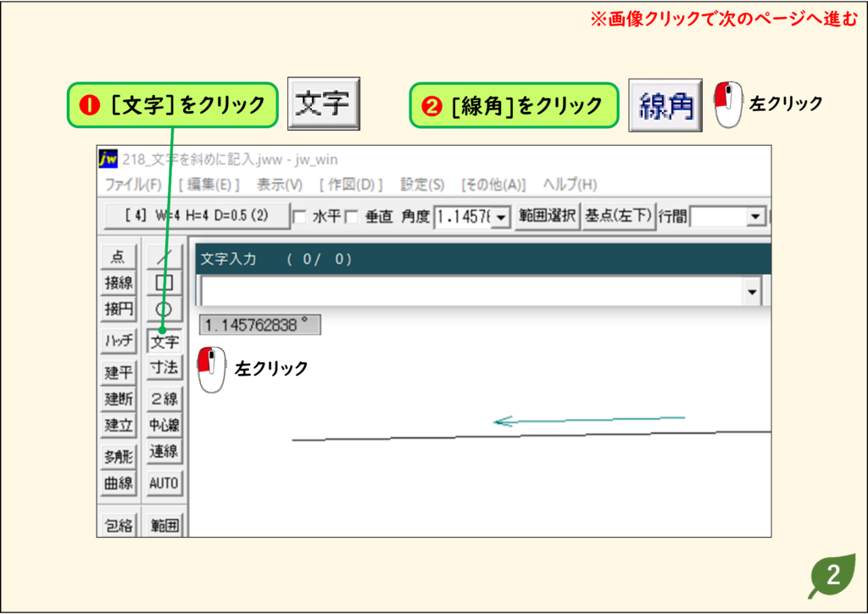Click the 1.145762838° angle readout
The width and height of the screenshot is (868, 614).
coord(259,325)
